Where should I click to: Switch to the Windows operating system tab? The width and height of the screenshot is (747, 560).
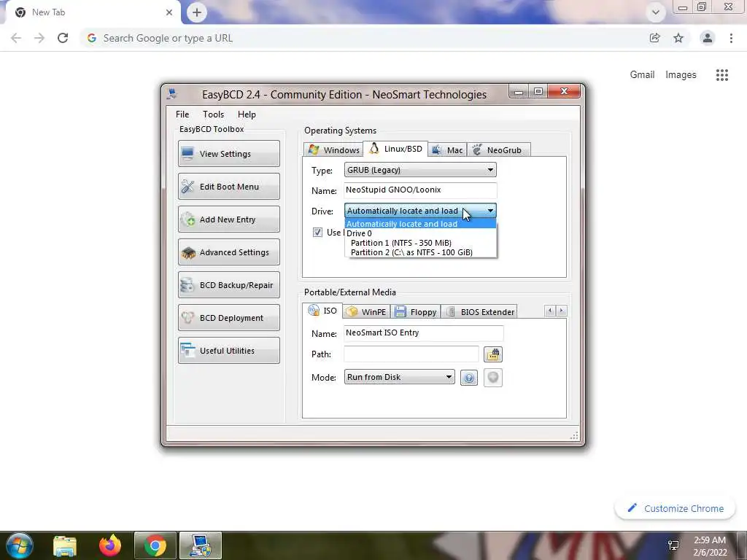(333, 150)
